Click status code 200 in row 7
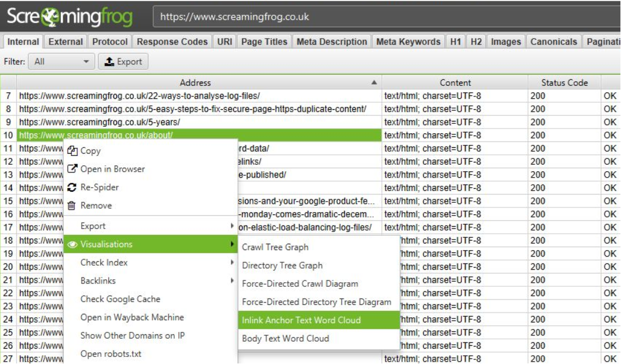This screenshot has width=621, height=364. pyautogui.click(x=564, y=96)
